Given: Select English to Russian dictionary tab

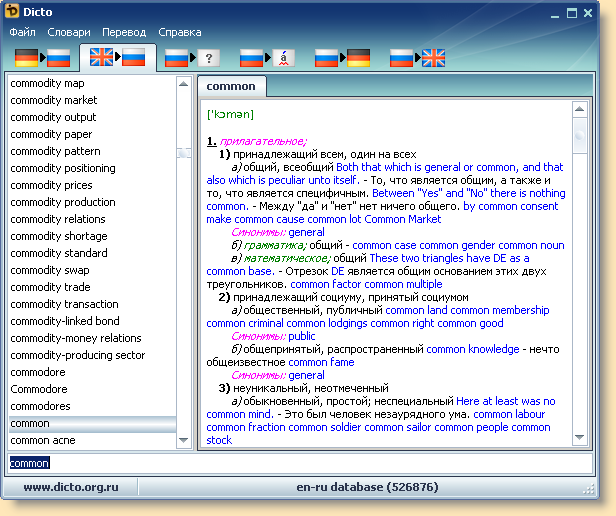Looking at the screenshot, I should click(x=117, y=58).
